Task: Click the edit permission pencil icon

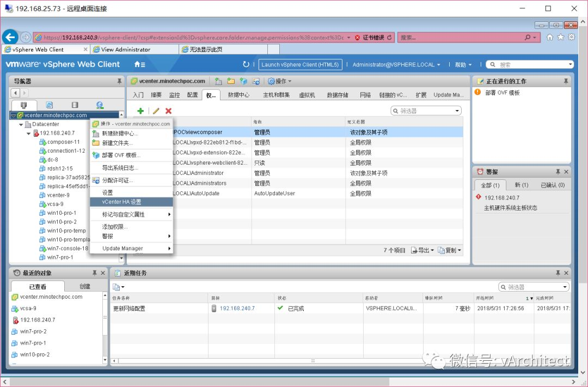Action: click(x=156, y=111)
